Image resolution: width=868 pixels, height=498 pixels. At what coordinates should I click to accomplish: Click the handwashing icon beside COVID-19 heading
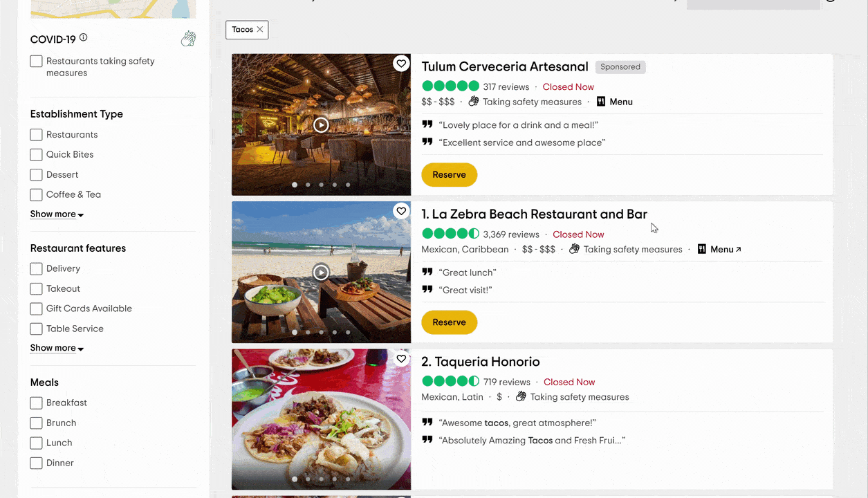(188, 39)
